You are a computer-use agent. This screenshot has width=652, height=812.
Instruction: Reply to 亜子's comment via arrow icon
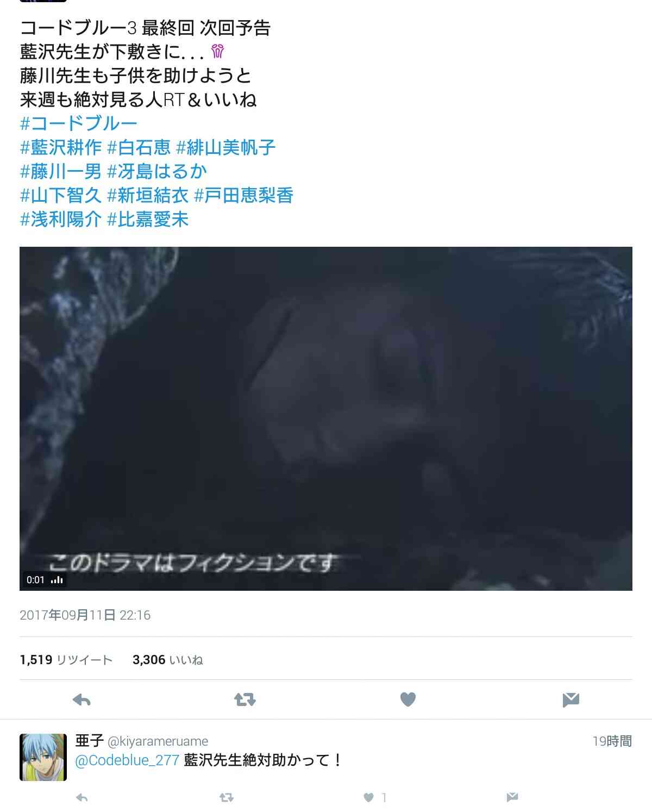(x=82, y=797)
